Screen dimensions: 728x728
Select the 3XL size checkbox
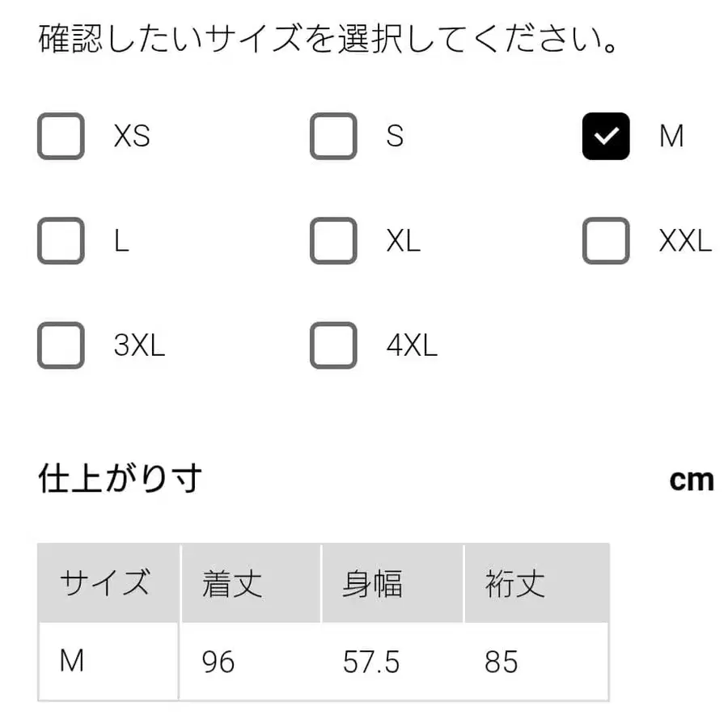coord(60,345)
